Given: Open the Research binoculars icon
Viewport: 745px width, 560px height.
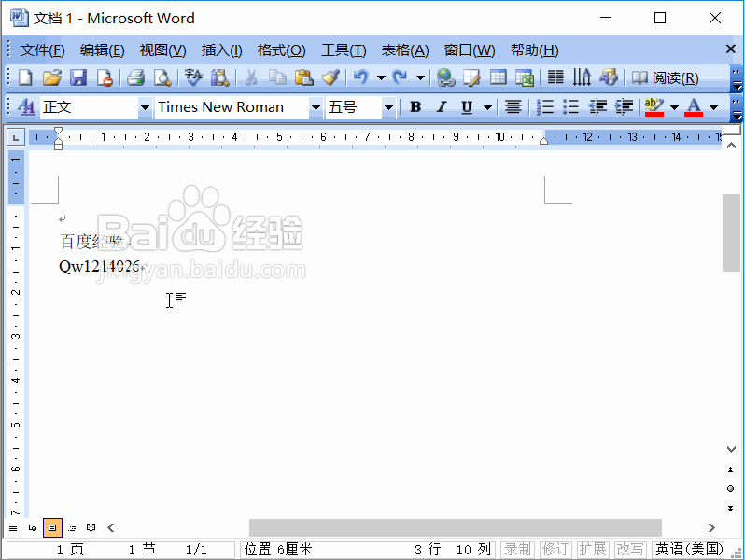Looking at the screenshot, I should click(220, 77).
